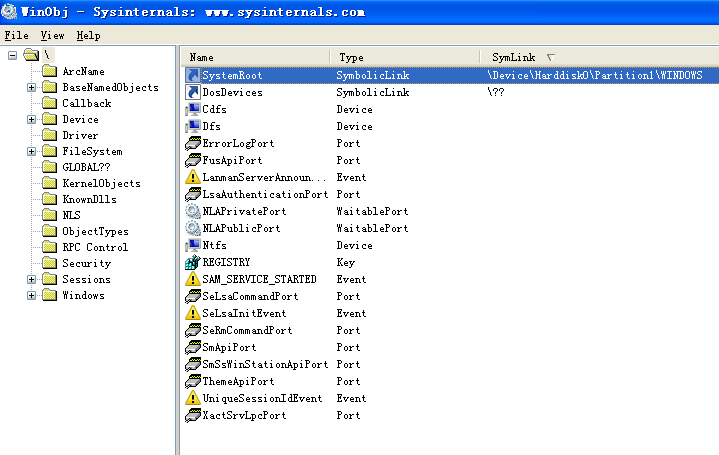The height and width of the screenshot is (455, 719).
Task: Expand the BaseNamedObjects tree node
Action: (x=31, y=87)
